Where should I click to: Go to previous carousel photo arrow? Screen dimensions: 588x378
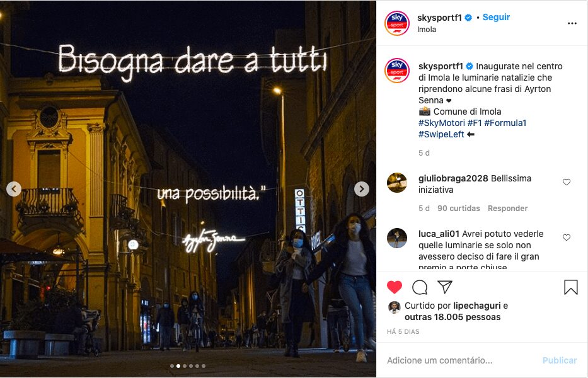[x=14, y=189]
